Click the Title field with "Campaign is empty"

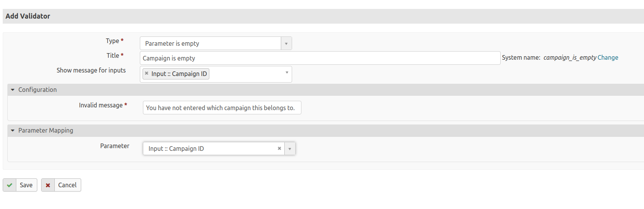[320, 58]
